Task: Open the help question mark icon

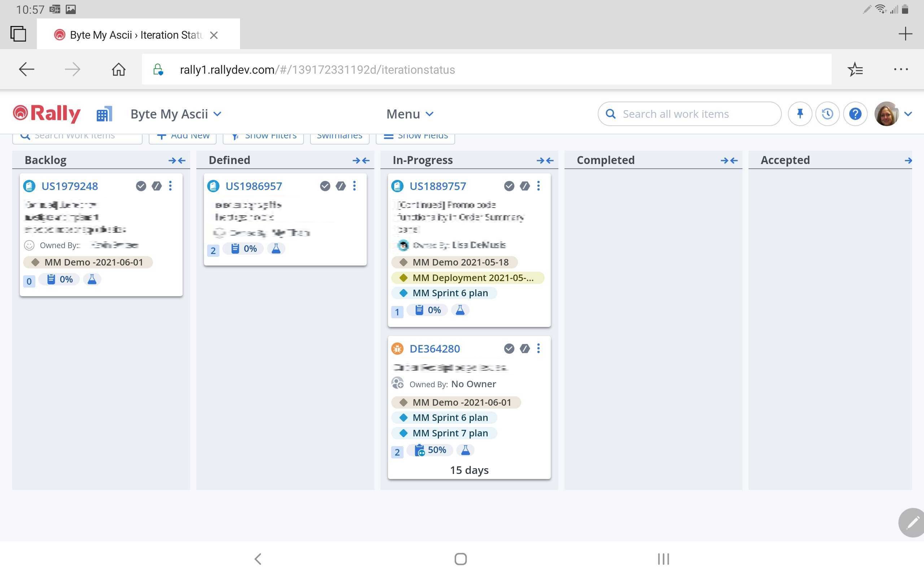Action: (855, 113)
